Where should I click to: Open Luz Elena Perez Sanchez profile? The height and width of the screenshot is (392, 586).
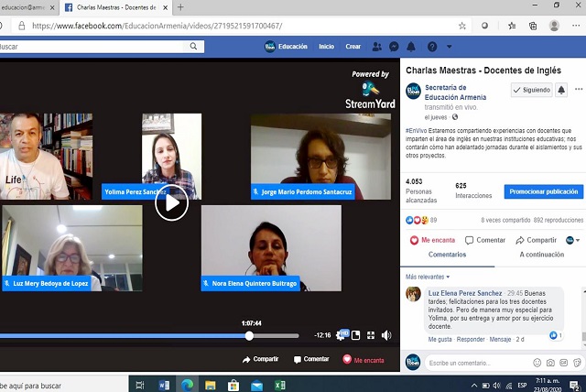click(x=465, y=293)
